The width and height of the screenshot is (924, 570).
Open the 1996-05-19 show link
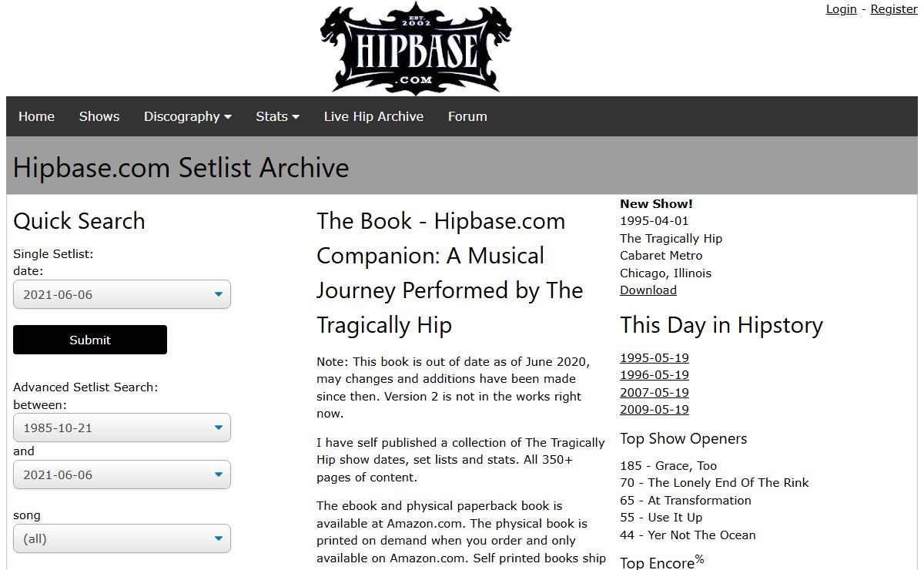[654, 375]
